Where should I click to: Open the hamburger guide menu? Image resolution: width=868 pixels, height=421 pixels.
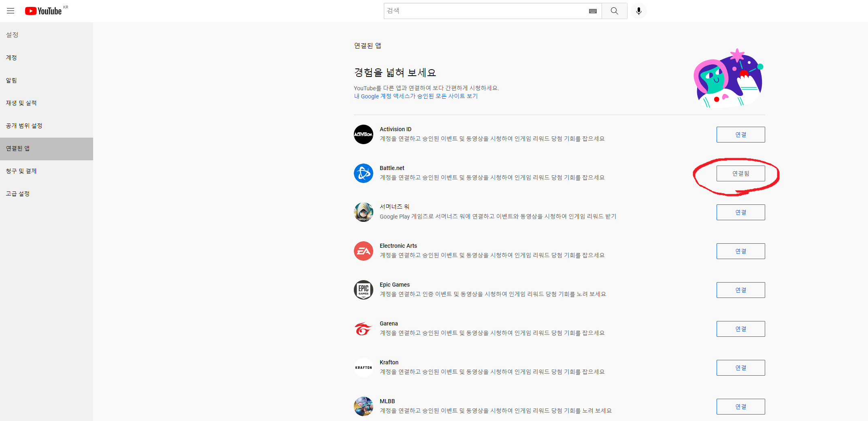tap(11, 11)
